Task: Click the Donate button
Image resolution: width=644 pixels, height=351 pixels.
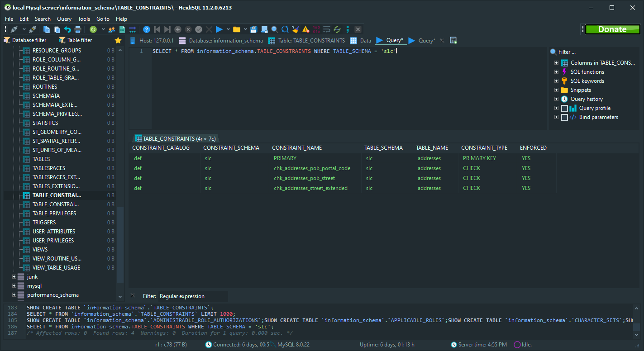Action: (x=612, y=29)
